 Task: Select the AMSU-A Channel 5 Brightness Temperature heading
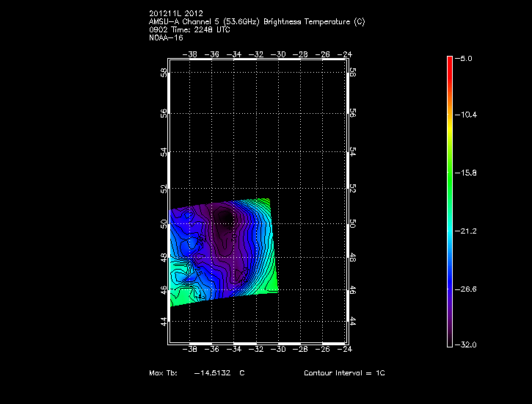[x=256, y=21]
